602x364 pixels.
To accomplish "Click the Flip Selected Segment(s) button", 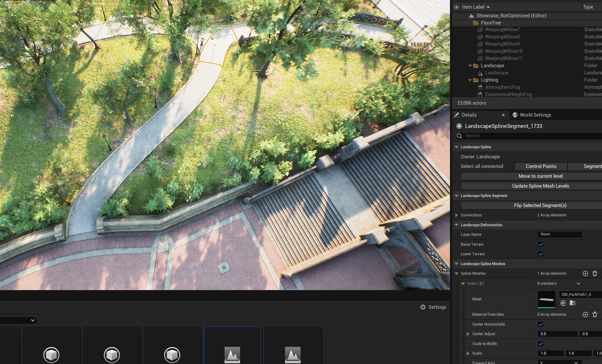I will [x=540, y=206].
